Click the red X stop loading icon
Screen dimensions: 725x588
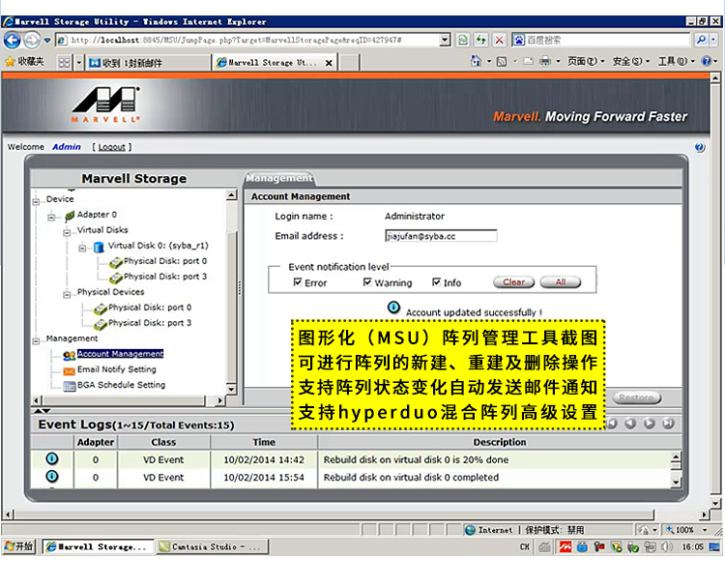[x=499, y=41]
